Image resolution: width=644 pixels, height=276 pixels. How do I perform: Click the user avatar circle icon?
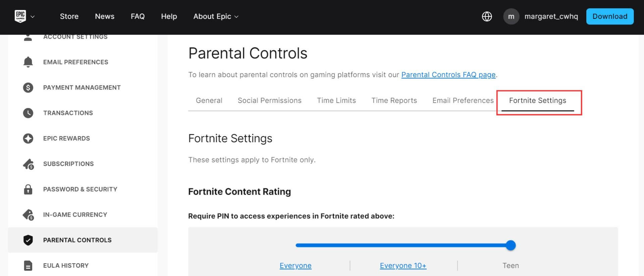(x=511, y=16)
